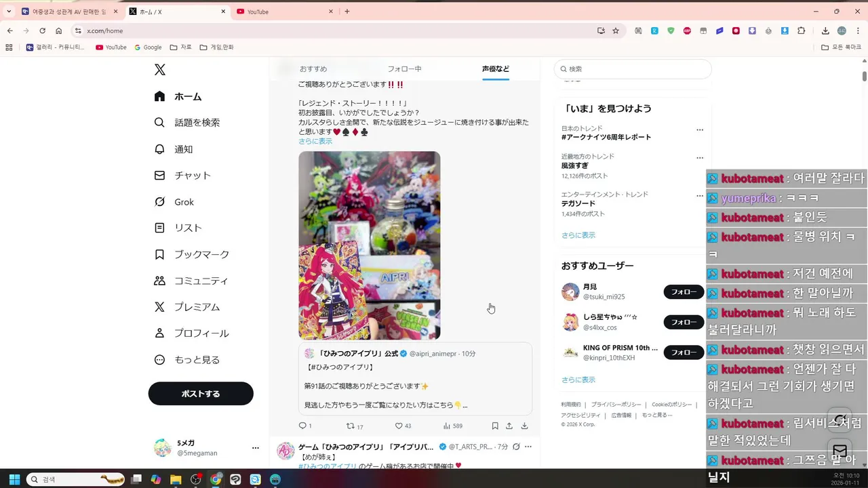The width and height of the screenshot is (868, 488).
Task: Open Grok from the sidebar
Action: [x=174, y=202]
